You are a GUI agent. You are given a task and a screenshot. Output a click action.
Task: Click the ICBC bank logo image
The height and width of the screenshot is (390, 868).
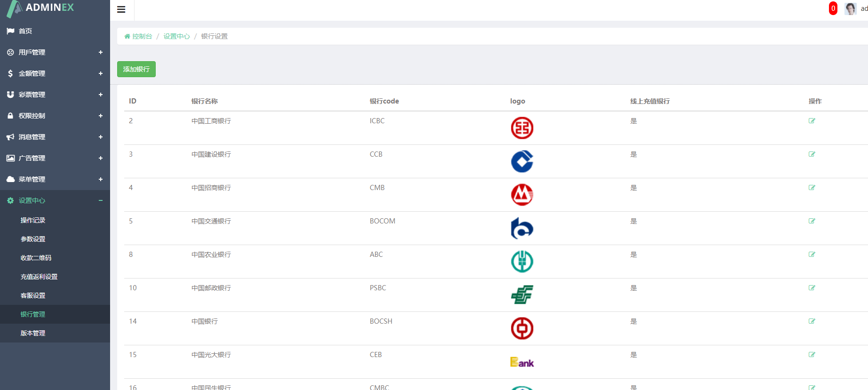coord(522,128)
